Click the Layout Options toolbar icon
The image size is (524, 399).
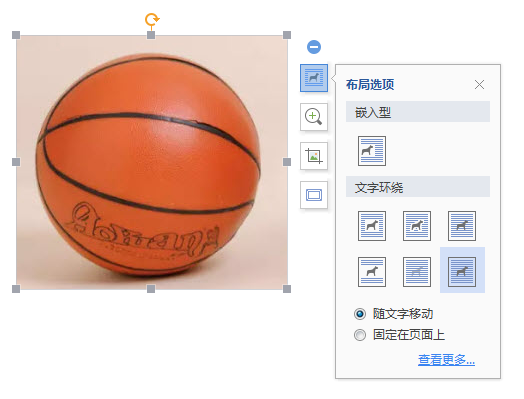pyautogui.click(x=314, y=78)
